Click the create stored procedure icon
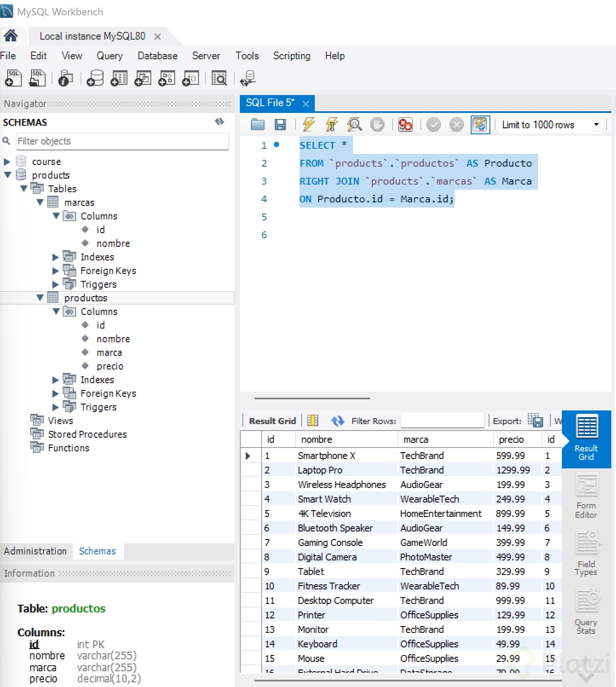The image size is (616, 687). (167, 78)
